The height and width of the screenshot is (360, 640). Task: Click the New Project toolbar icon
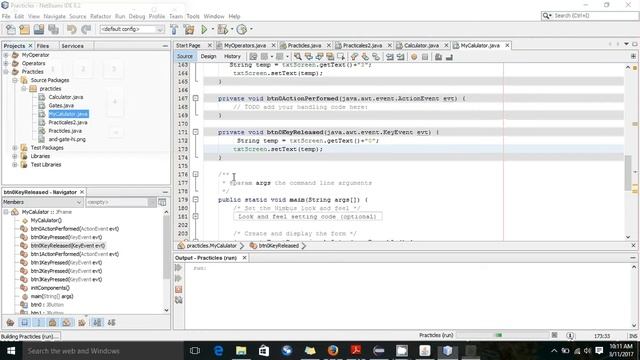tap(24, 29)
